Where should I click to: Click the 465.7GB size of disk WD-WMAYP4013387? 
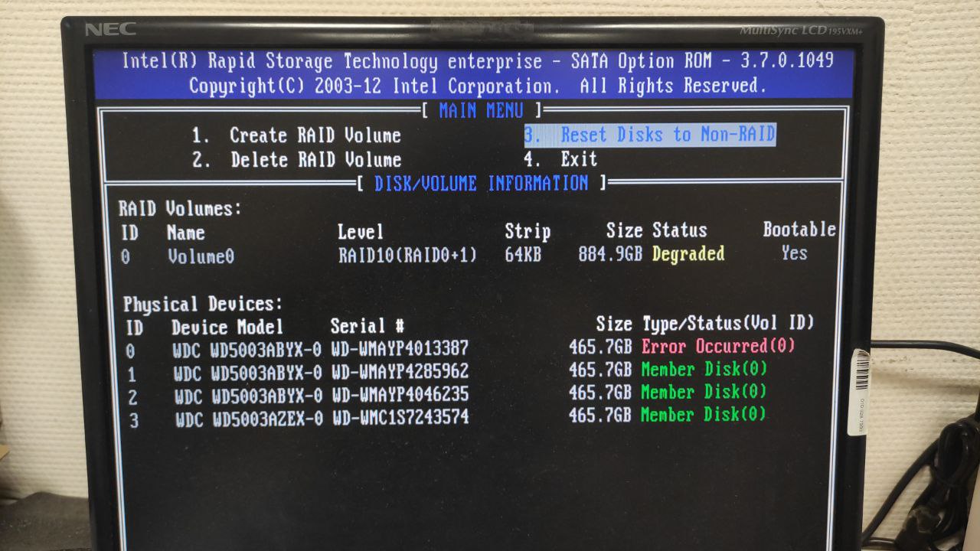coord(600,347)
